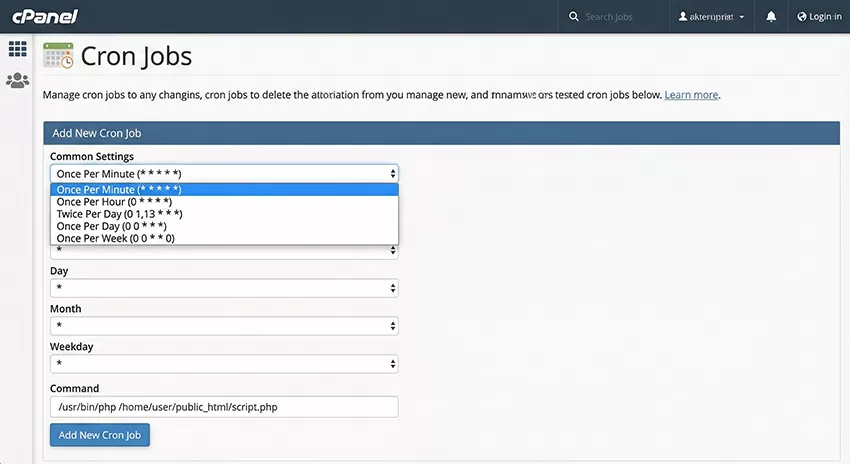Viewport: 850px width, 464px height.
Task: Click the globe icon beside Login
Action: tap(802, 17)
